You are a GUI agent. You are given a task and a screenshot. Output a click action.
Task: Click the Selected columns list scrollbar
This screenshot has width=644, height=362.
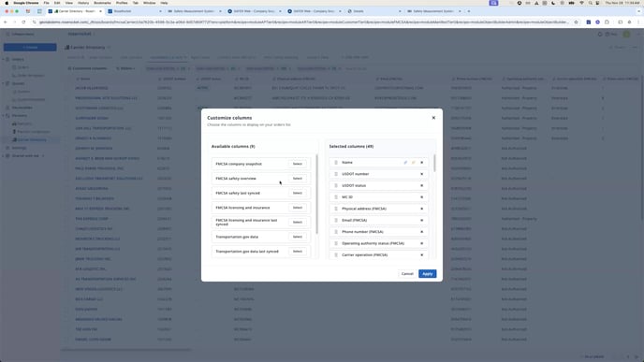click(434, 164)
